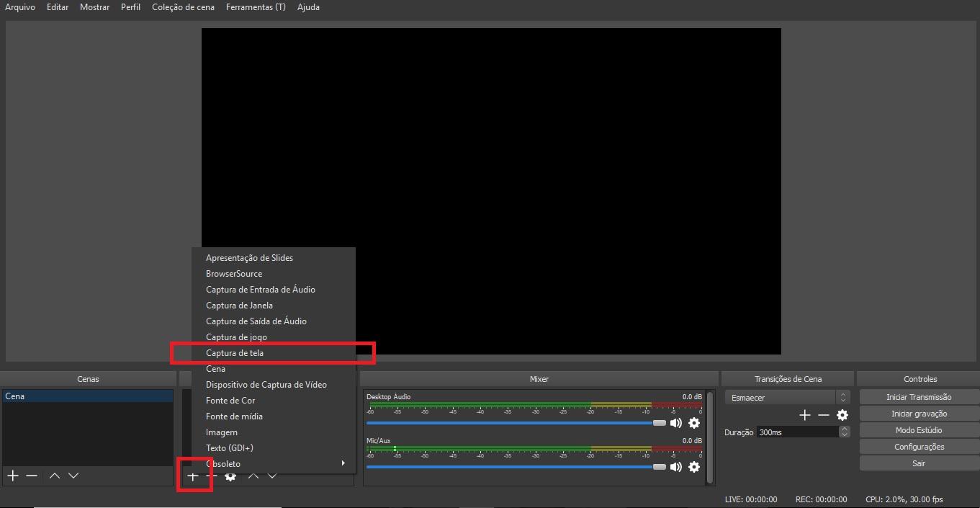
Task: Mute Desktop Áudio speaker
Action: (x=675, y=423)
